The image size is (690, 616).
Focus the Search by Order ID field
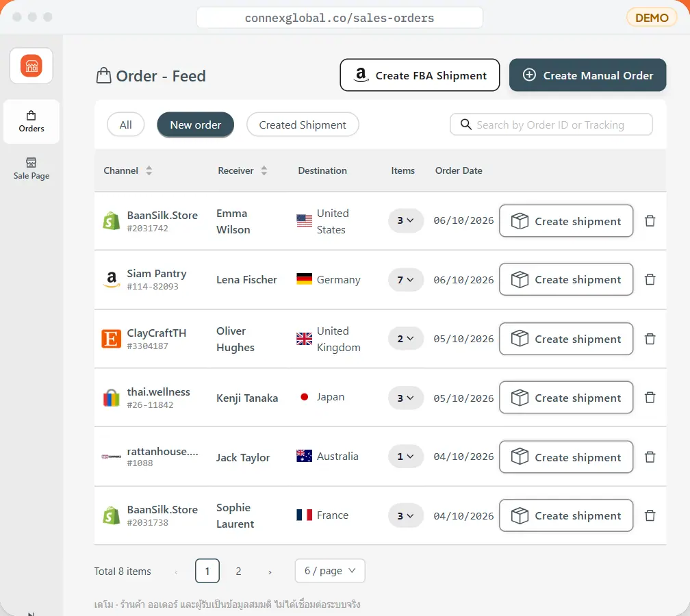coord(551,125)
